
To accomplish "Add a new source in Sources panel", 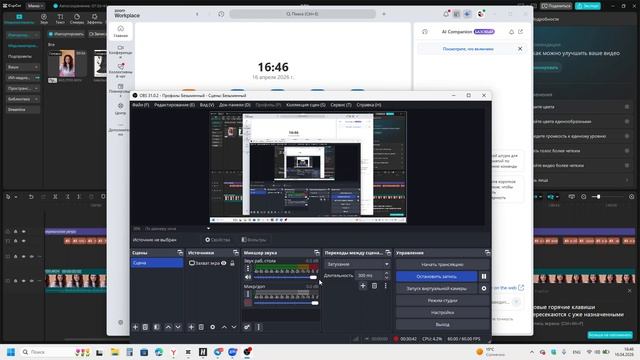I will [x=191, y=327].
